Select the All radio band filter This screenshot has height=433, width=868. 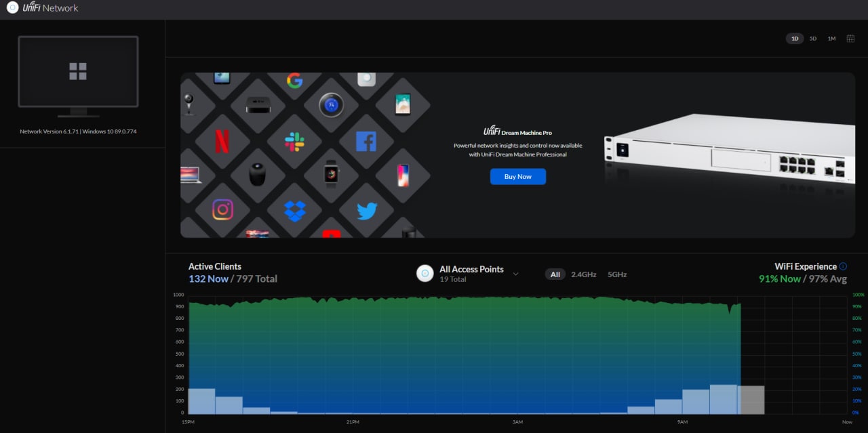[x=555, y=274]
